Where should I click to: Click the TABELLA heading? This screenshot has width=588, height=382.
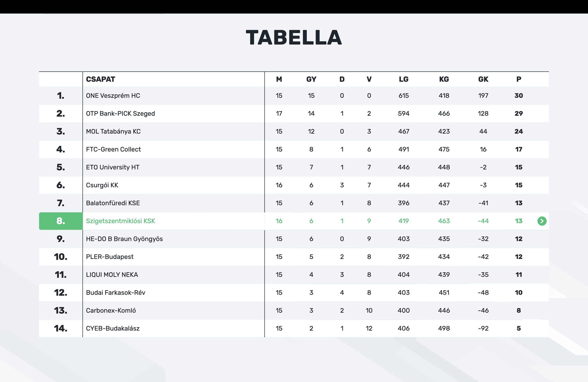(x=294, y=37)
